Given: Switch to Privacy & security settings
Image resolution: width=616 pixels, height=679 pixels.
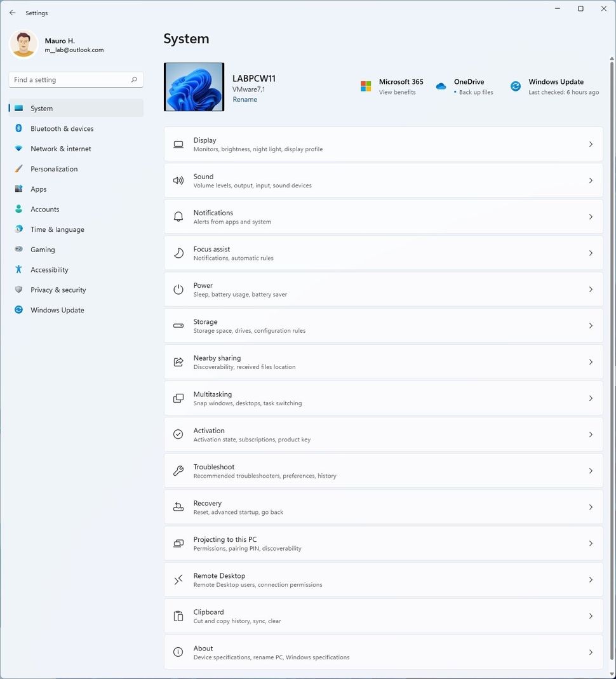Looking at the screenshot, I should 57,290.
